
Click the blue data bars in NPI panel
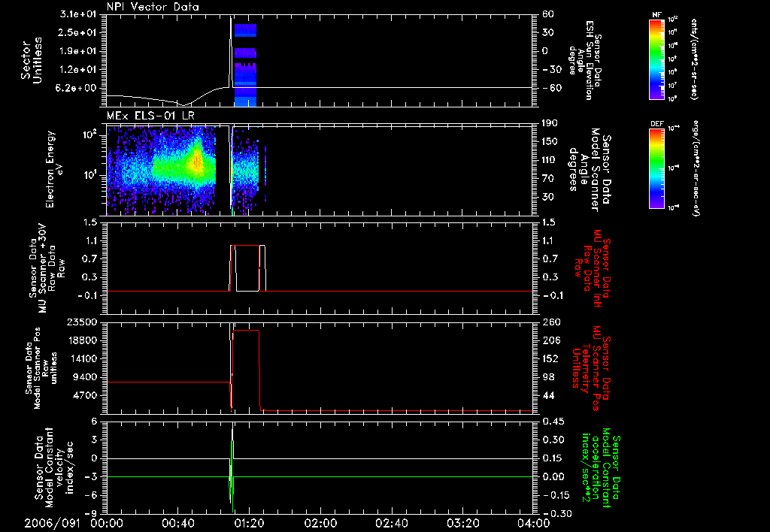coord(245,65)
